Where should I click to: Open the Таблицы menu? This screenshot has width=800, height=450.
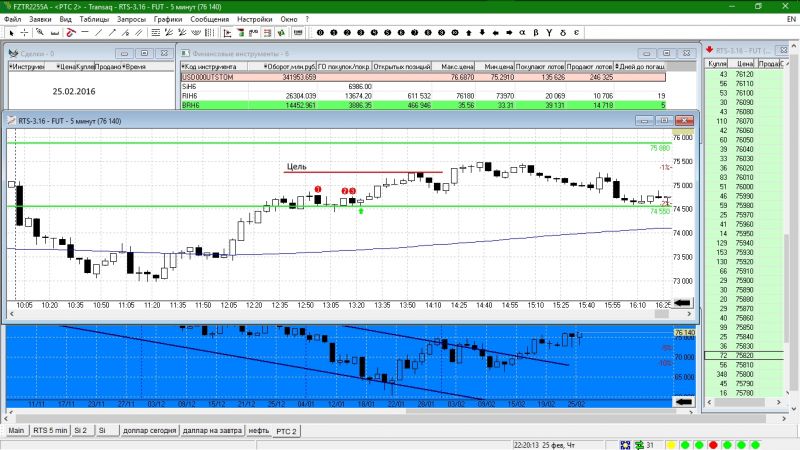pos(94,19)
